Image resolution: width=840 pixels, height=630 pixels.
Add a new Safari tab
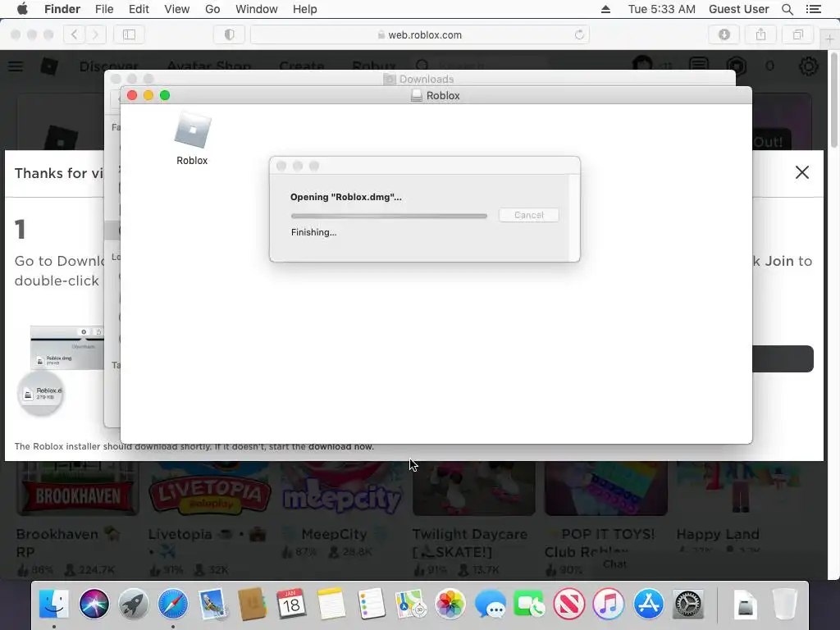(829, 39)
